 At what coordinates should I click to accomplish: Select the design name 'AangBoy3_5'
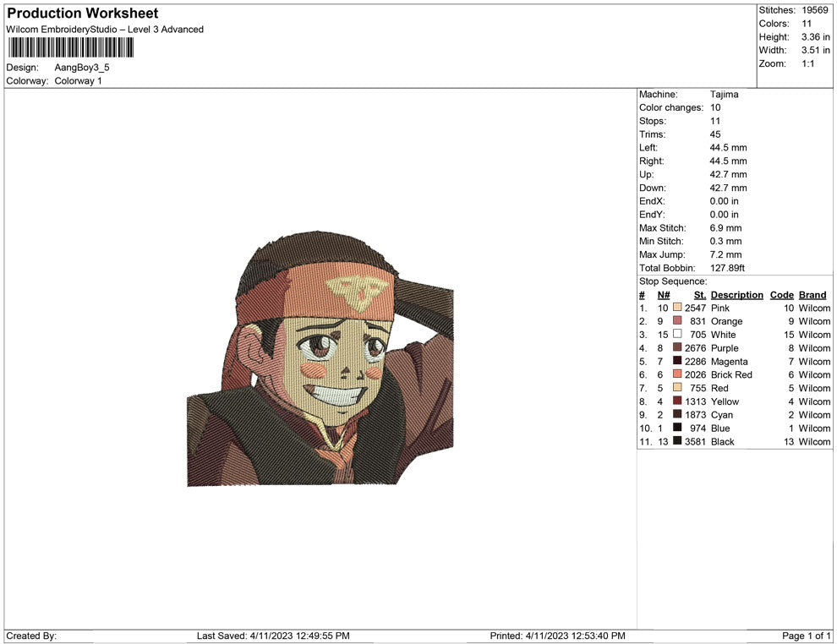coord(82,68)
